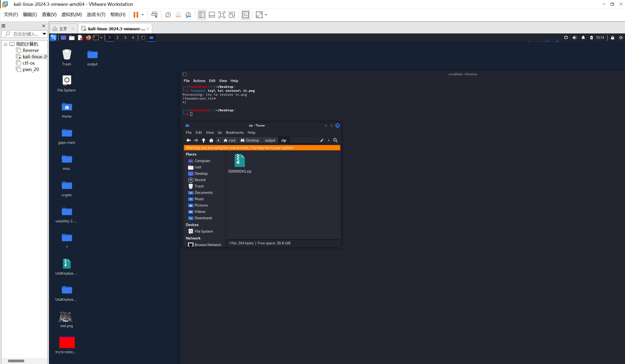
Task: Open Downloads in Thunar sidebar
Action: (x=203, y=218)
